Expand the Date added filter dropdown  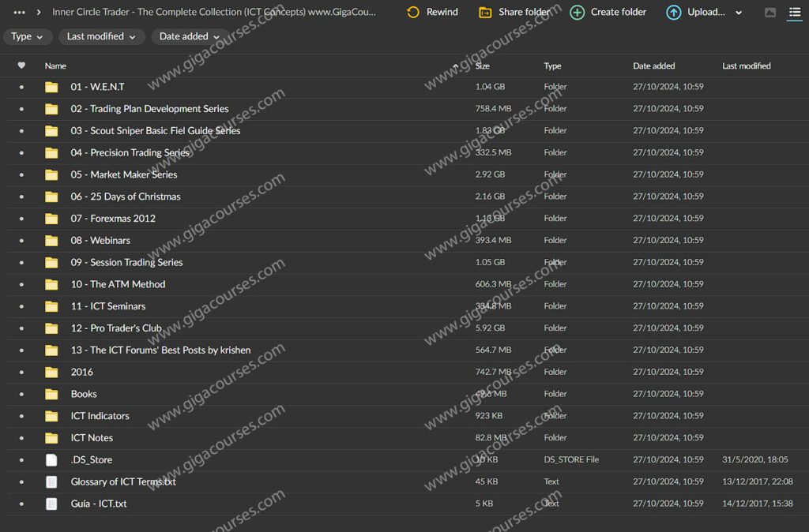[x=190, y=36]
